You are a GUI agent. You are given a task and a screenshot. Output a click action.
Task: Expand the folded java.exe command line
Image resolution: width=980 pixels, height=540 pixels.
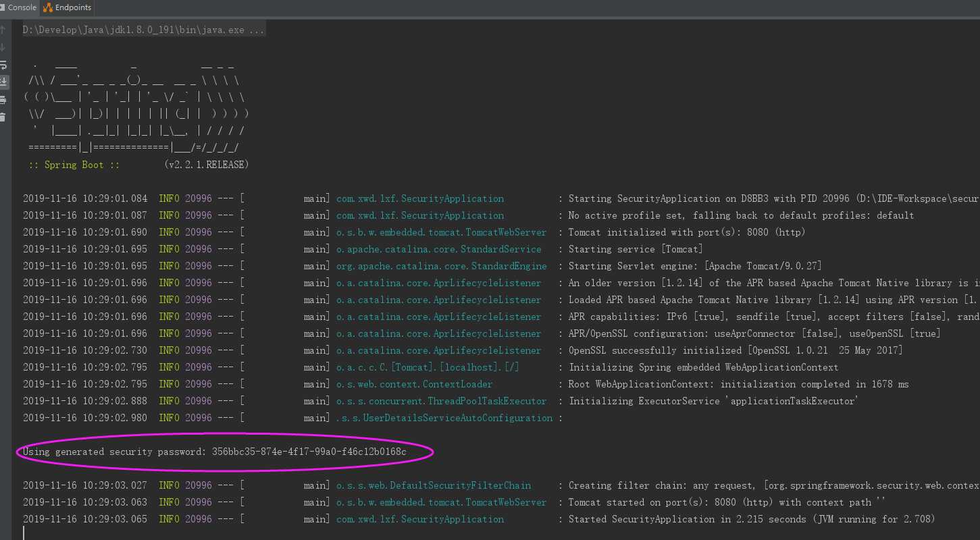[x=144, y=30]
